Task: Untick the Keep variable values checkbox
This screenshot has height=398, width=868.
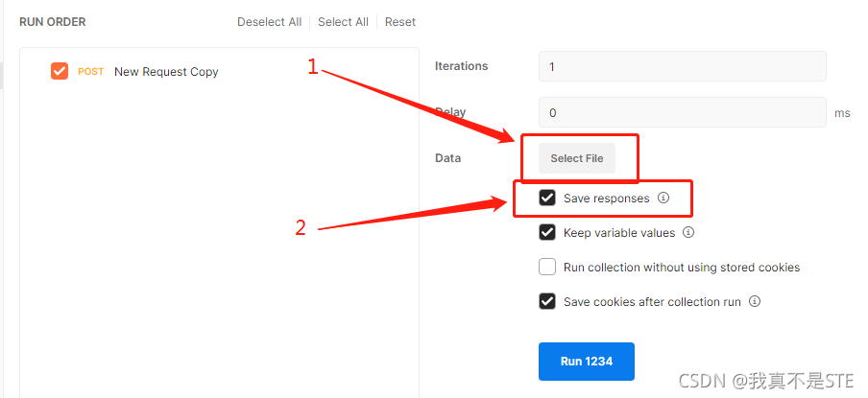Action: point(547,232)
